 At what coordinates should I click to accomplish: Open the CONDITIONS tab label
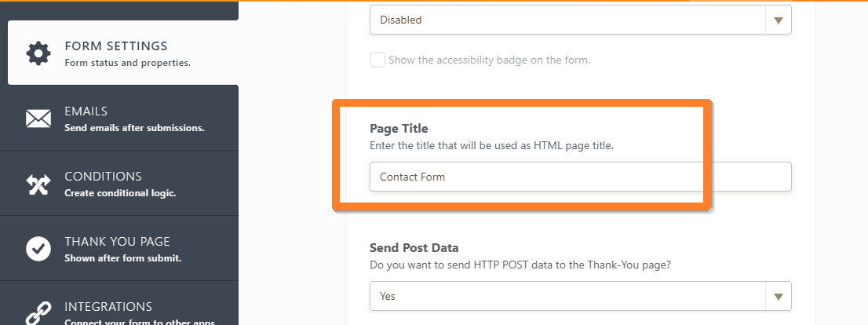(x=103, y=177)
